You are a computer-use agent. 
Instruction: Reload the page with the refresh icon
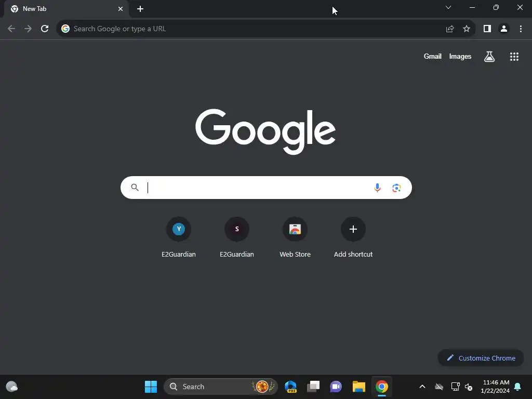[45, 29]
